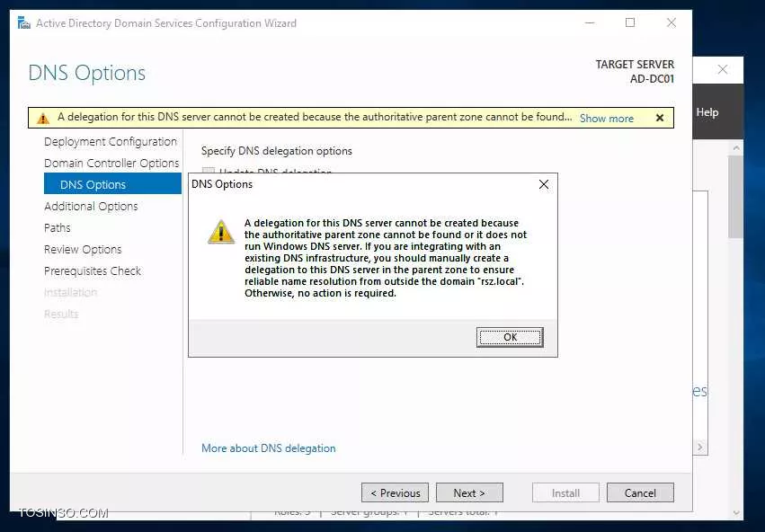Close the Configuration Wizard window
Image resolution: width=765 pixels, height=532 pixels.
coord(672,23)
